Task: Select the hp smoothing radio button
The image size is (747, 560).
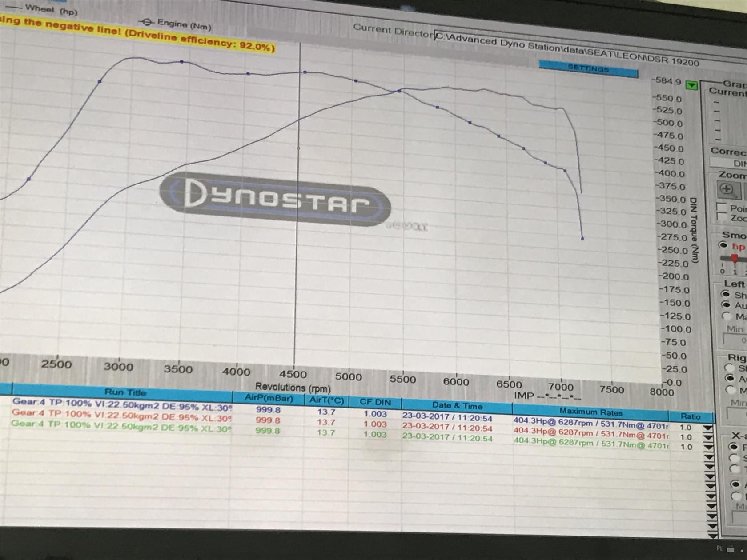Action: (723, 245)
